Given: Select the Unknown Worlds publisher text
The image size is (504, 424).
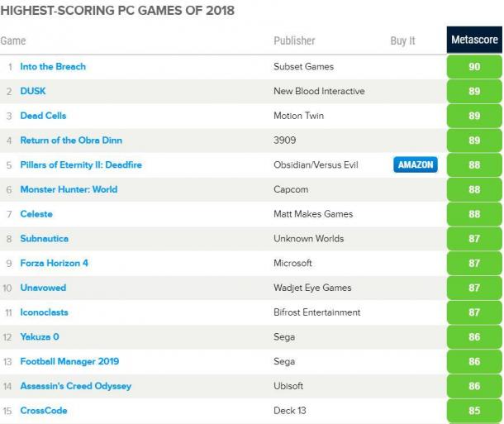Looking at the screenshot, I should [308, 239].
